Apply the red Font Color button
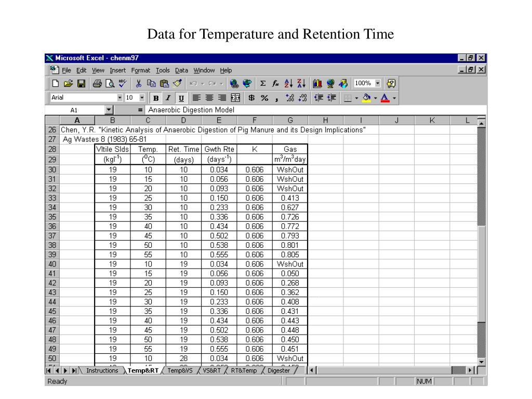The height and width of the screenshot is (399, 532). click(x=385, y=98)
